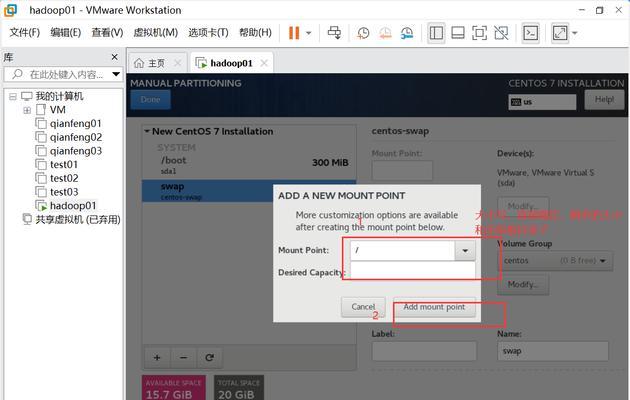Image resolution: width=630 pixels, height=400 pixels.
Task: Open the 文件(F) menu
Action: point(25,33)
